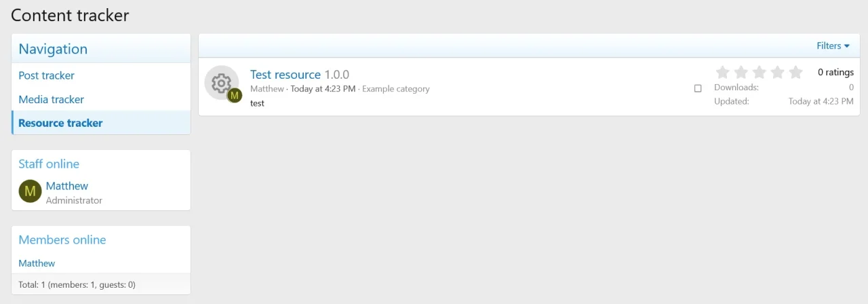The height and width of the screenshot is (304, 868).
Task: Click the second rating star
Action: 741,72
